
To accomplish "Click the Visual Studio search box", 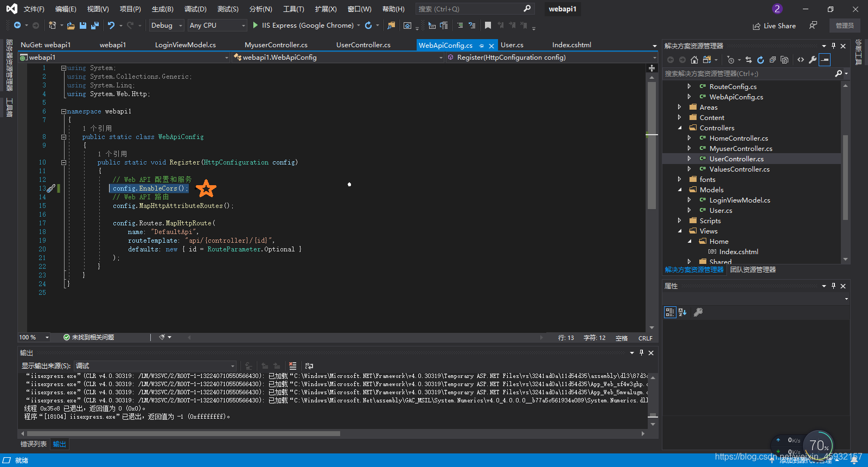I will pyautogui.click(x=475, y=9).
